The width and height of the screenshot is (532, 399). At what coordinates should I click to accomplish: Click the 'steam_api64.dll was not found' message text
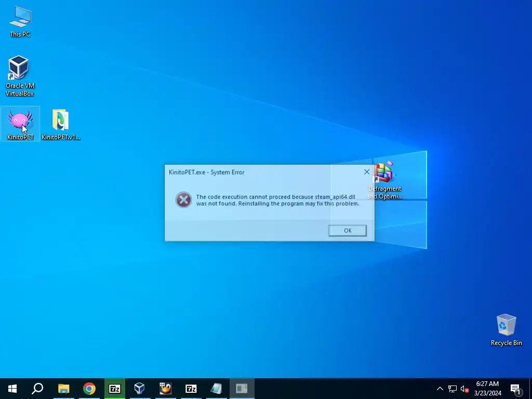277,200
